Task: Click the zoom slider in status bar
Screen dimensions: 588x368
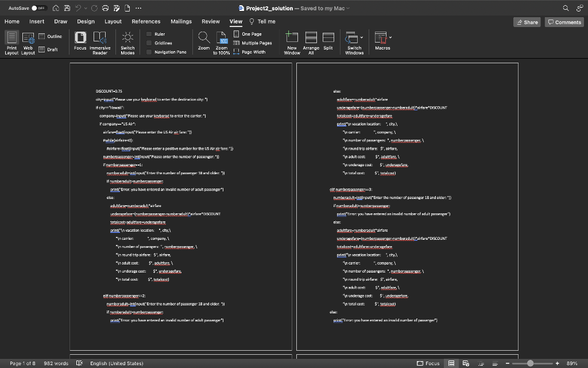Action: point(531,363)
